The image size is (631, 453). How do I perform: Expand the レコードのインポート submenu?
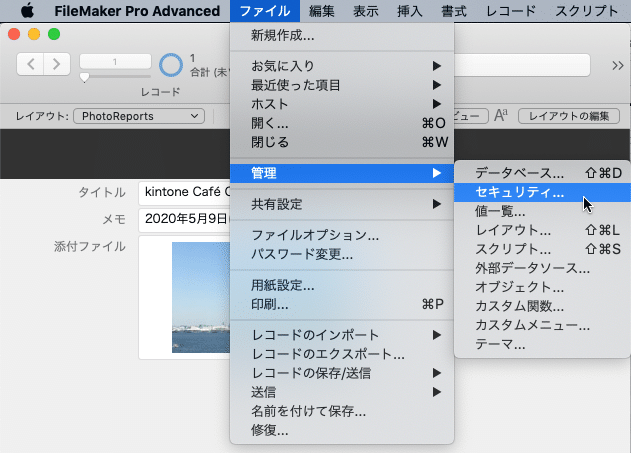[342, 335]
